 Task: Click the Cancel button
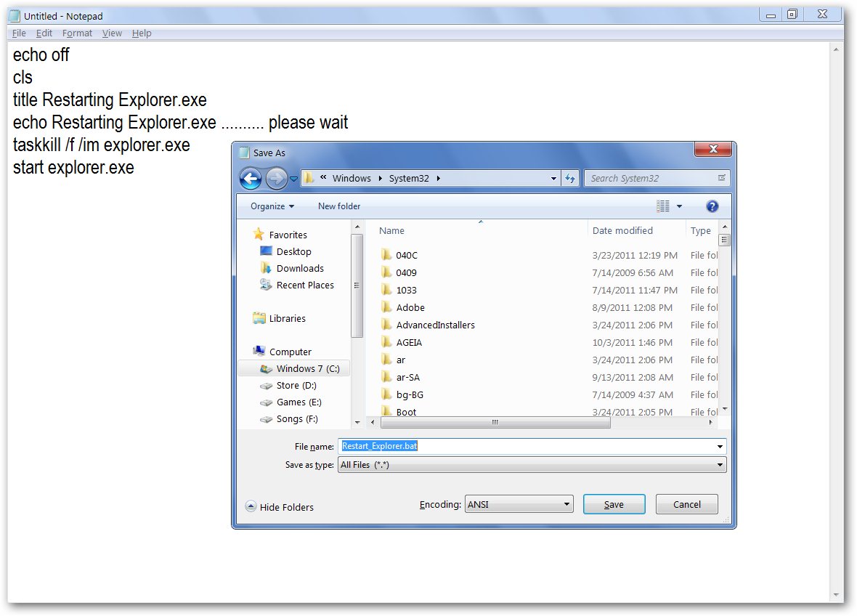point(686,504)
